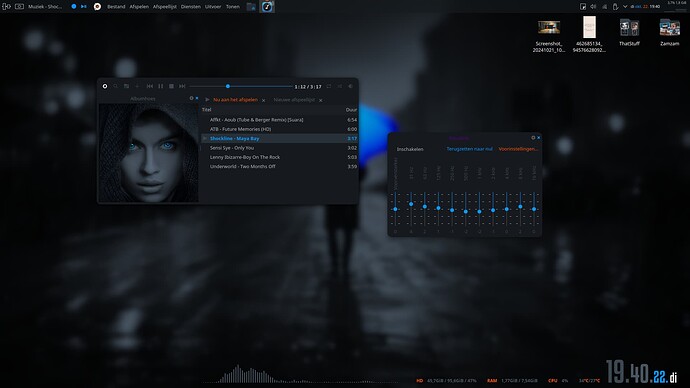Open the Uitvoer menu
This screenshot has height=388, width=690.
pos(213,7)
